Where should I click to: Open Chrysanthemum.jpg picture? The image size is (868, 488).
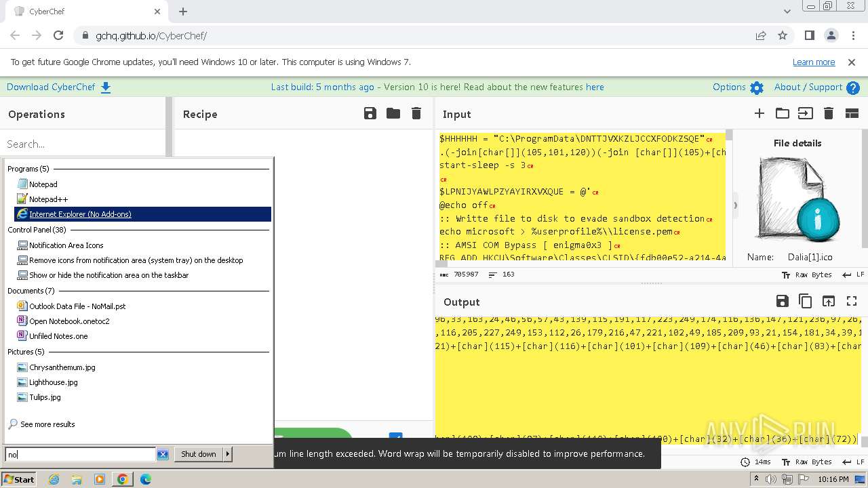coord(62,367)
